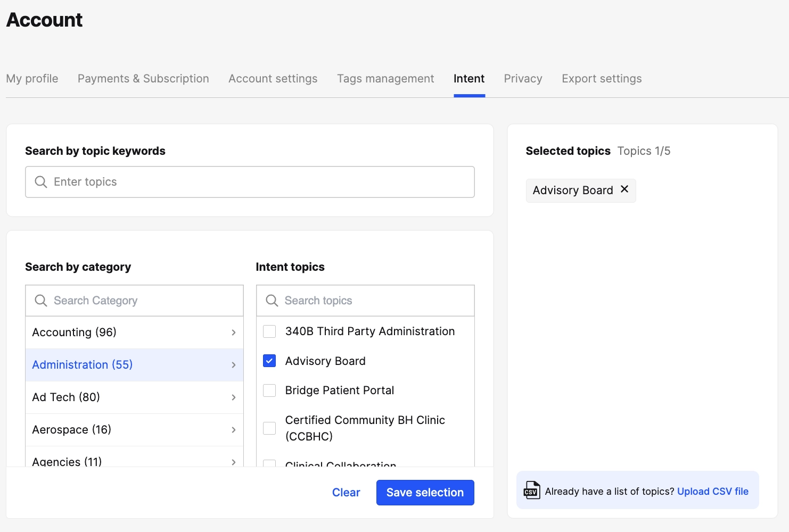Check the Bridge Patient Portal checkbox

[x=270, y=390]
